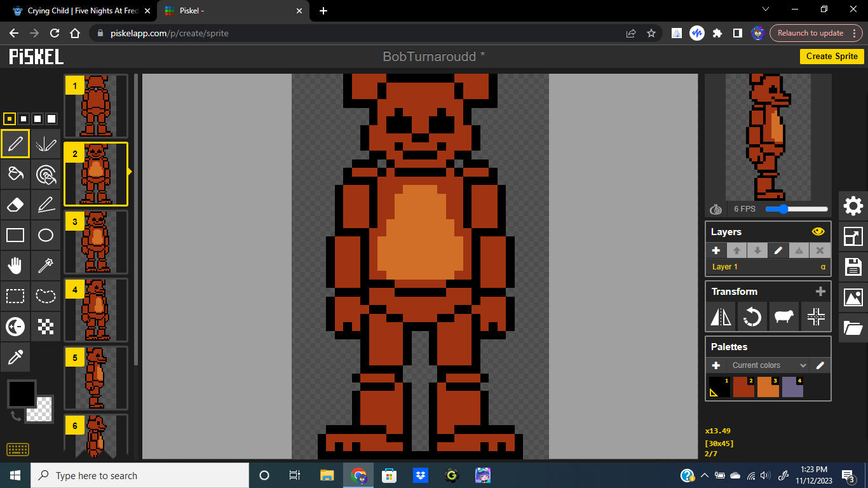Edit selected palette pencil button

[820, 365]
